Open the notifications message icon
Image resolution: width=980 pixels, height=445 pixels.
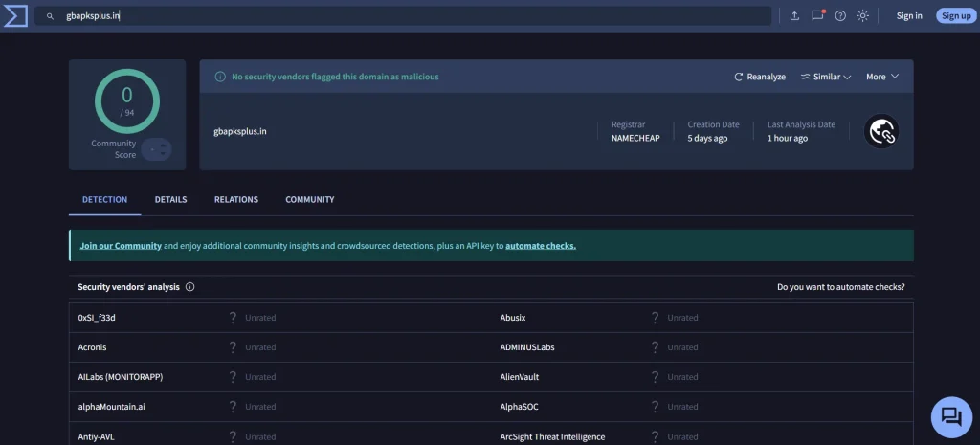[817, 15]
